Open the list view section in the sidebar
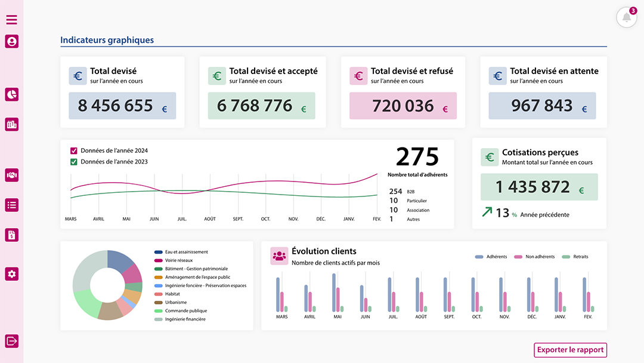Image resolution: width=644 pixels, height=363 pixels. pos(11,205)
